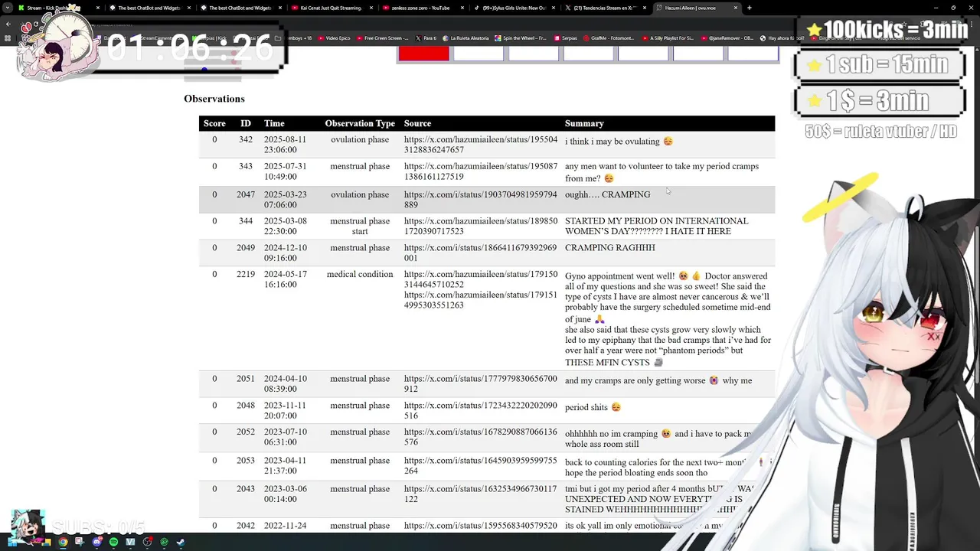This screenshot has width=980, height=551.
Task: Click the red box above the table
Action: pos(423,53)
